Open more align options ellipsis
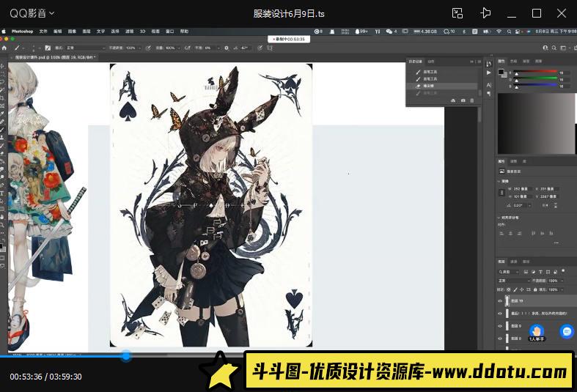Image resolution: width=577 pixels, height=392 pixels. tap(556, 243)
